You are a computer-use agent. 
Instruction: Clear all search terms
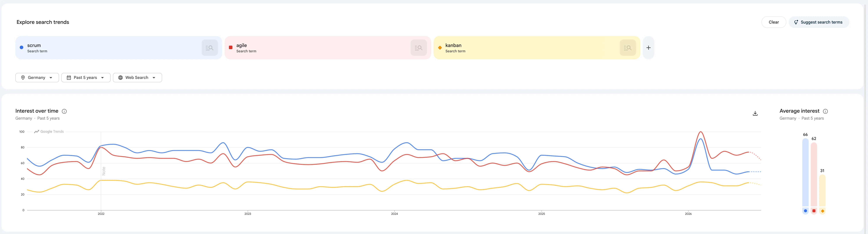click(x=774, y=22)
